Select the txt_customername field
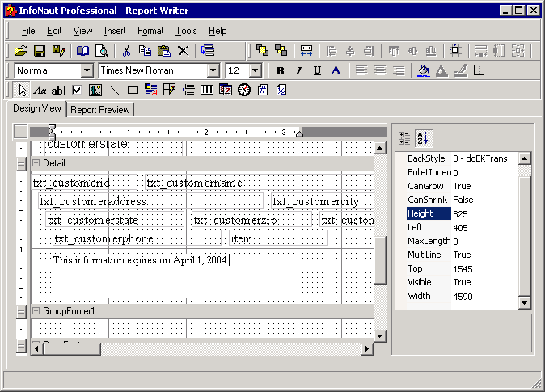545x392 pixels. point(194,183)
